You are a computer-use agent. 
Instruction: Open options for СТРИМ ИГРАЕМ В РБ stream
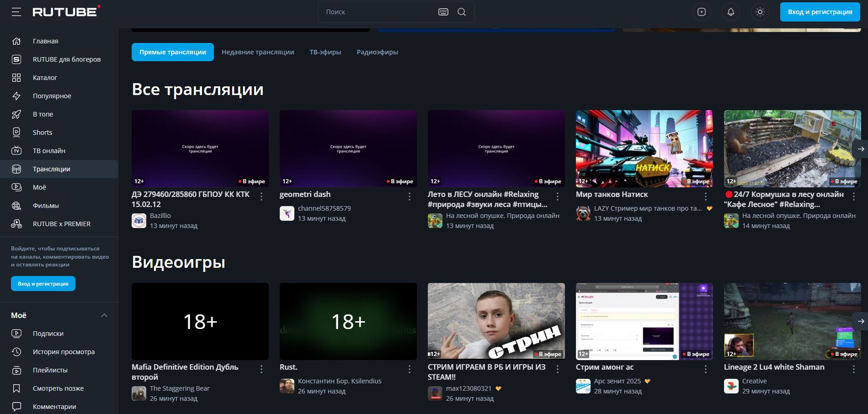(x=558, y=369)
